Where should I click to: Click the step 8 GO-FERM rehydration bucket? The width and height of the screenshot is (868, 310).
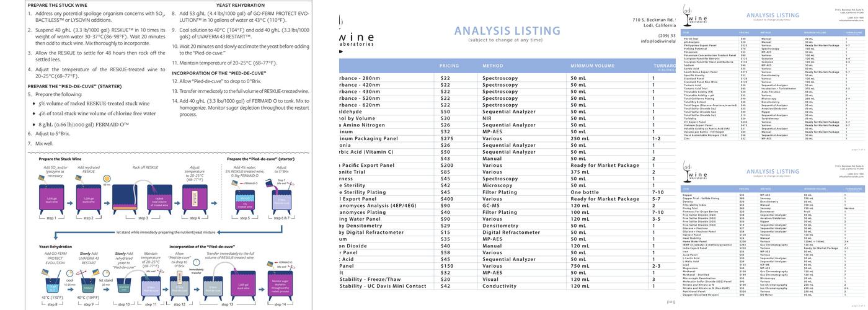click(53, 285)
